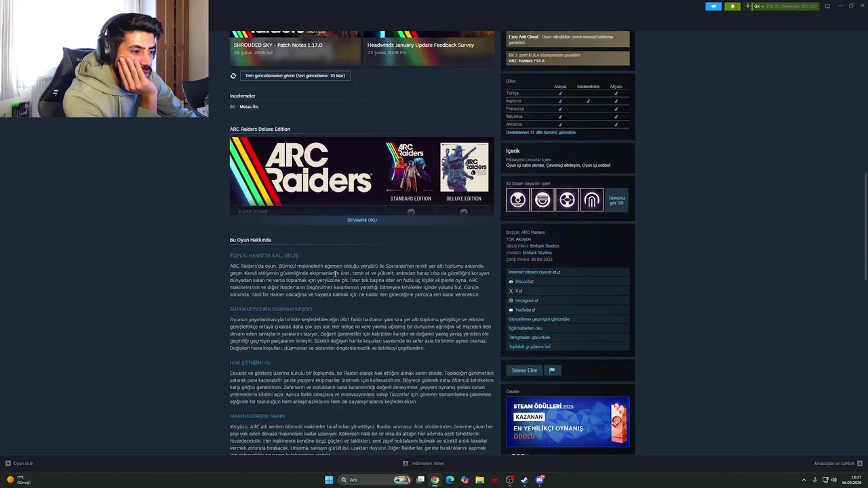
Task: Switch Steam to Big Picture display mode
Action: coord(827,6)
